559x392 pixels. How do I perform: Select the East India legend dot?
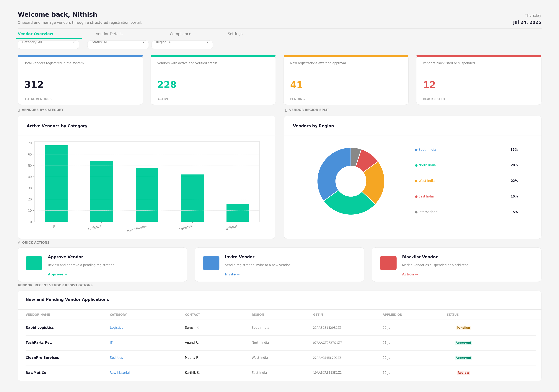416,197
